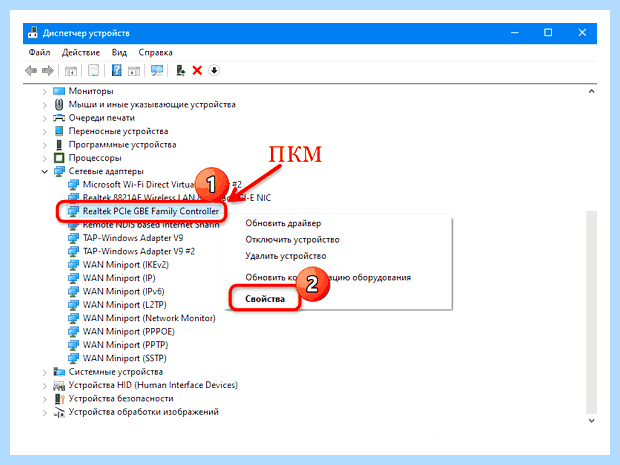Image resolution: width=620 pixels, height=465 pixels.
Task: Click the Устройства обработки изображений camera icon
Action: tap(59, 412)
